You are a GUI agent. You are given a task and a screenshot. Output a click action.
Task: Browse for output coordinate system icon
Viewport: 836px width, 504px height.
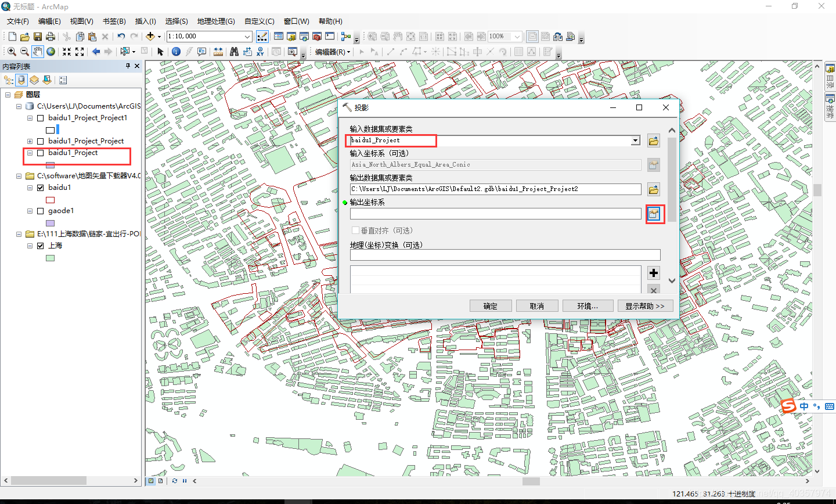coord(654,214)
